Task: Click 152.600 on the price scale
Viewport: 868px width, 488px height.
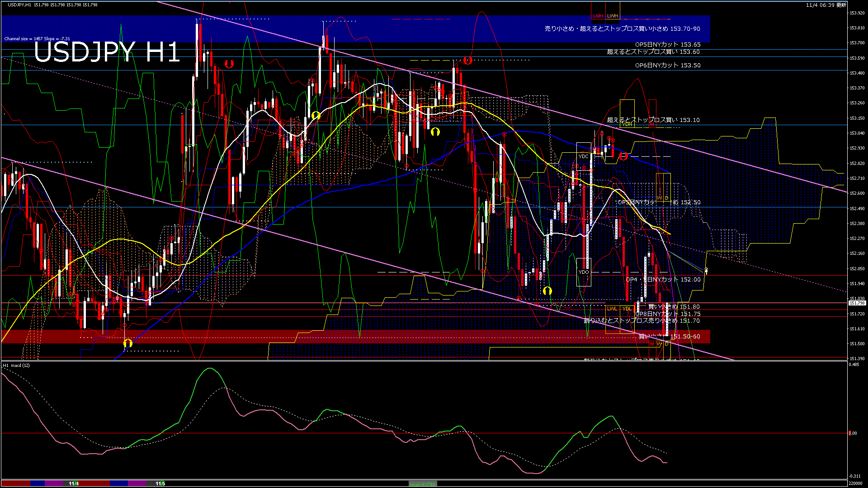Action: (857, 193)
